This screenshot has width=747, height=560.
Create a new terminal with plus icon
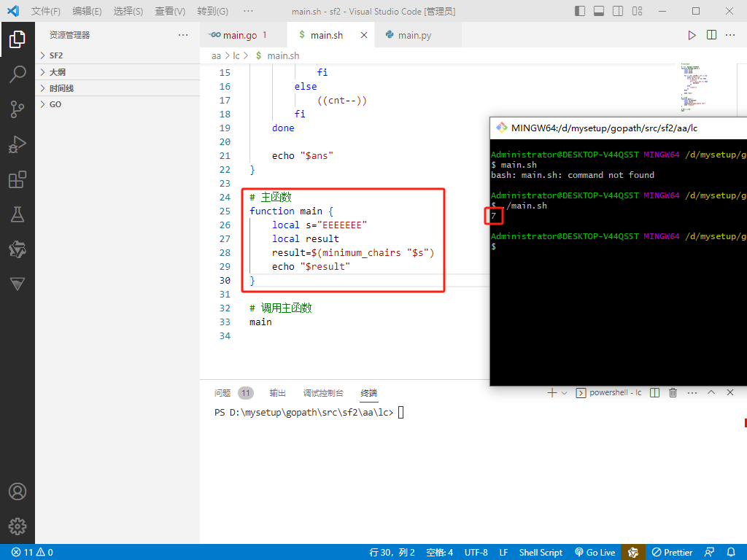(x=551, y=393)
